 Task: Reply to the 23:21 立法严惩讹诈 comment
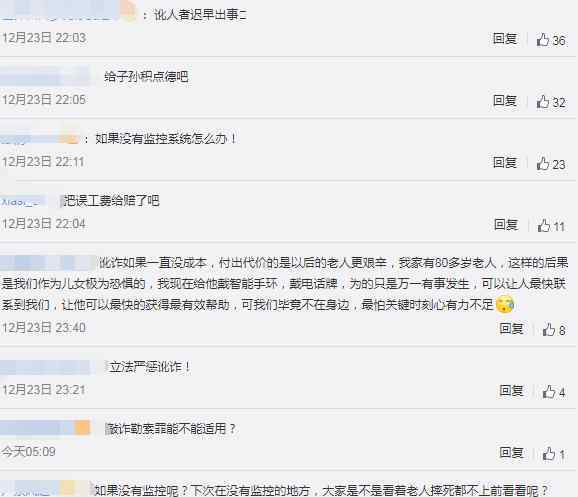point(511,390)
